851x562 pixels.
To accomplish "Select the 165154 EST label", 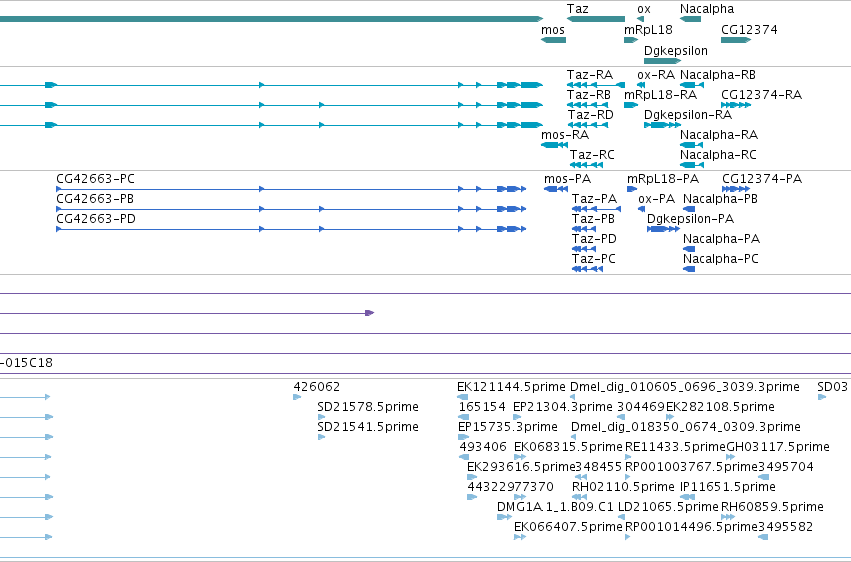I will tap(482, 407).
